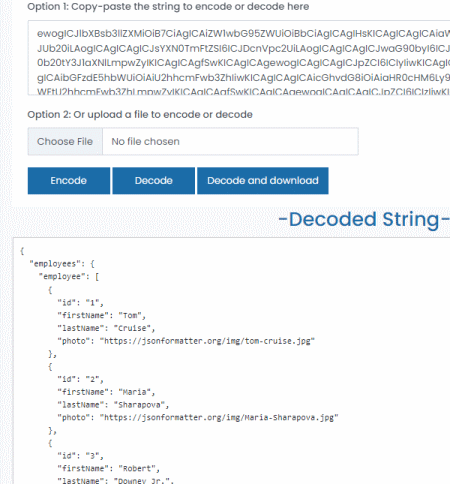Image resolution: width=450 pixels, height=484 pixels.
Task: Click the "employee": [ line
Action: coord(69,277)
